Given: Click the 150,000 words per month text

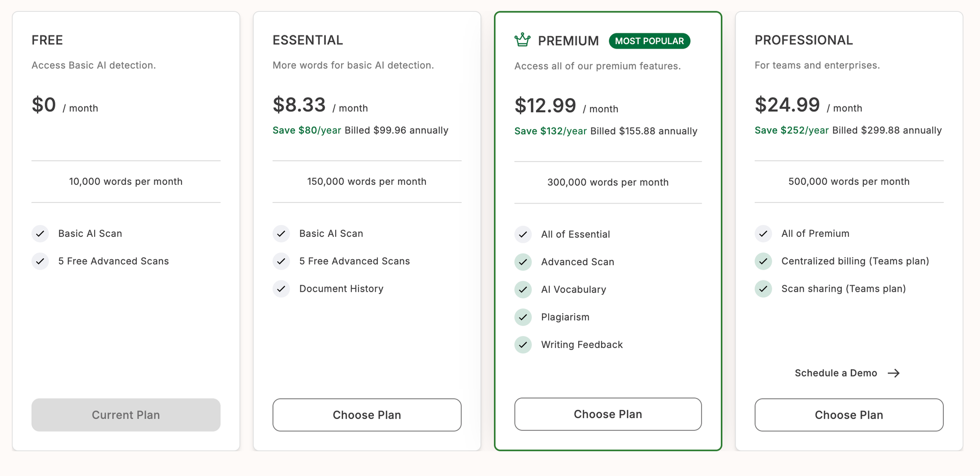Looking at the screenshot, I should [x=367, y=182].
